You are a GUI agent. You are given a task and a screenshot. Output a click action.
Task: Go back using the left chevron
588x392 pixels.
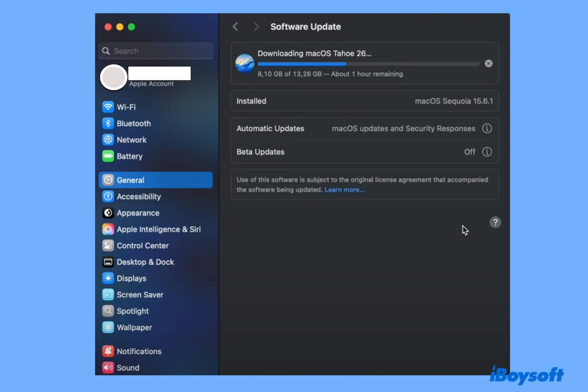click(236, 27)
